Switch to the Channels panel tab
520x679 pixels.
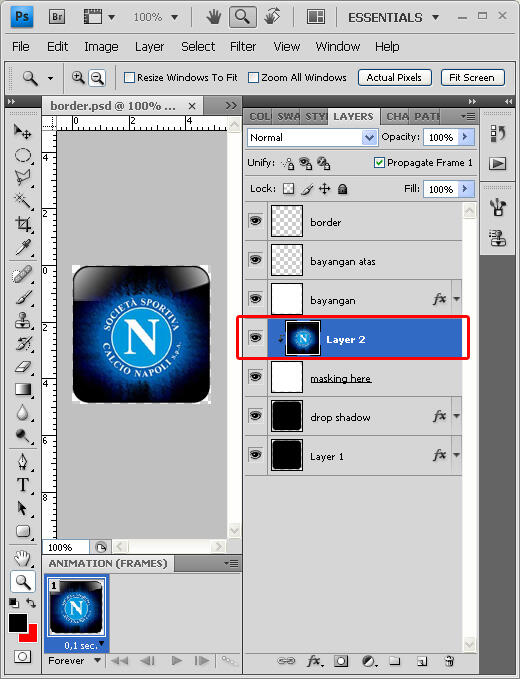[x=397, y=116]
